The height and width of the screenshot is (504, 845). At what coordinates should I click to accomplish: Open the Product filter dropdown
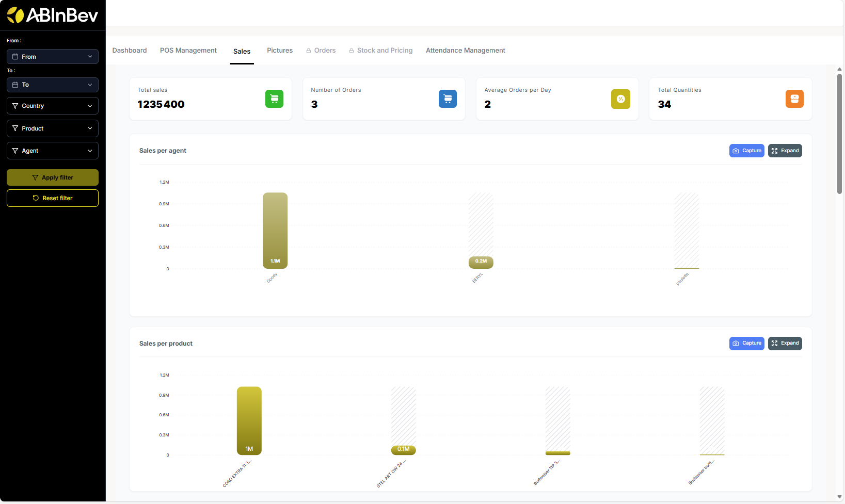click(x=53, y=128)
